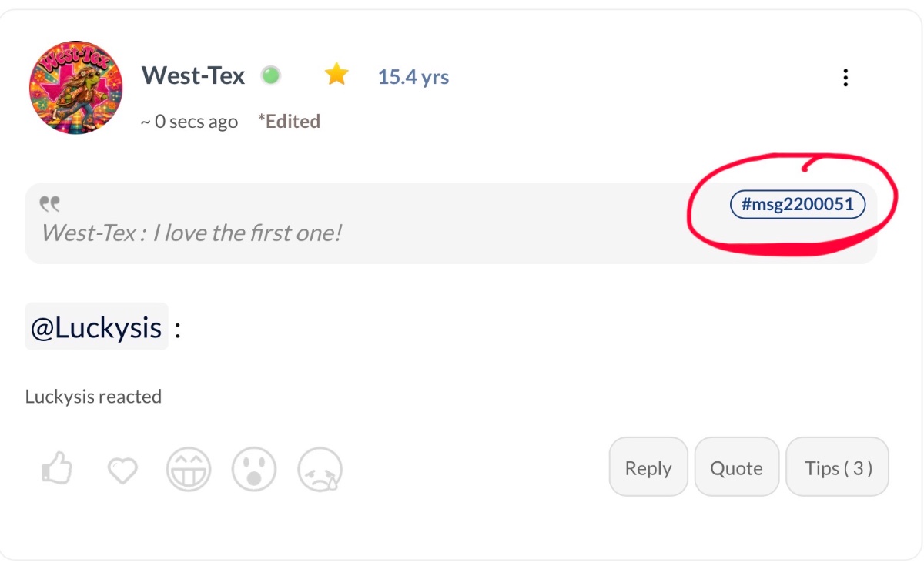Open Tips ( 3 ) button
This screenshot has width=924, height=566.
838,467
